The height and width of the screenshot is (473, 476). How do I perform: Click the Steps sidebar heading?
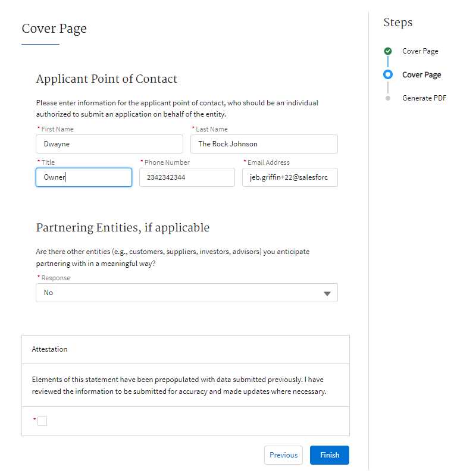(x=398, y=23)
